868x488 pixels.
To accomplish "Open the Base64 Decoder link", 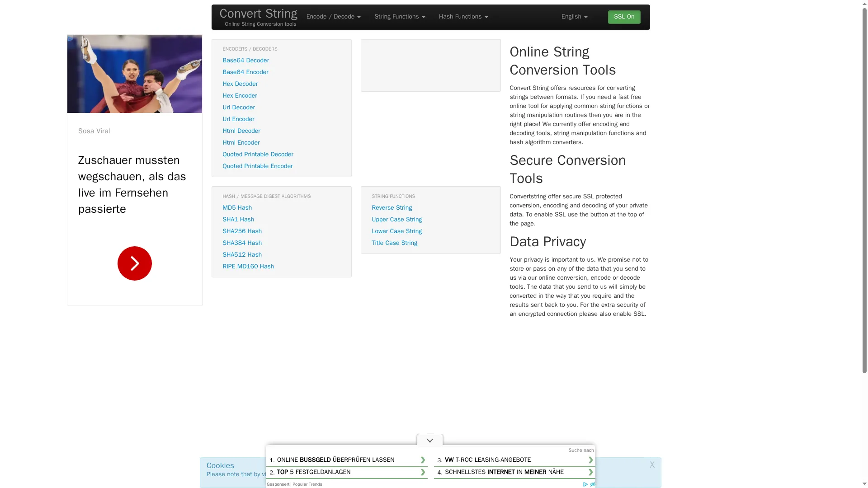I will (x=245, y=60).
